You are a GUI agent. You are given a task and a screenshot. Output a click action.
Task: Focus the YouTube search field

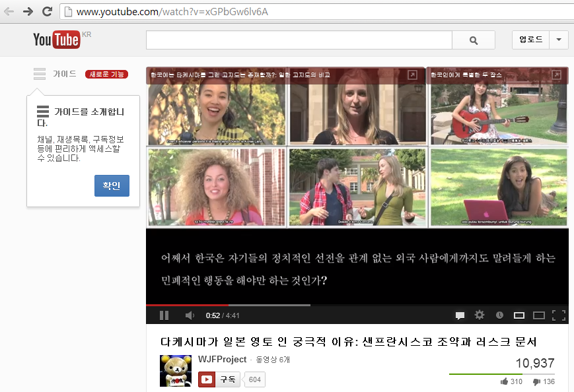pos(299,40)
